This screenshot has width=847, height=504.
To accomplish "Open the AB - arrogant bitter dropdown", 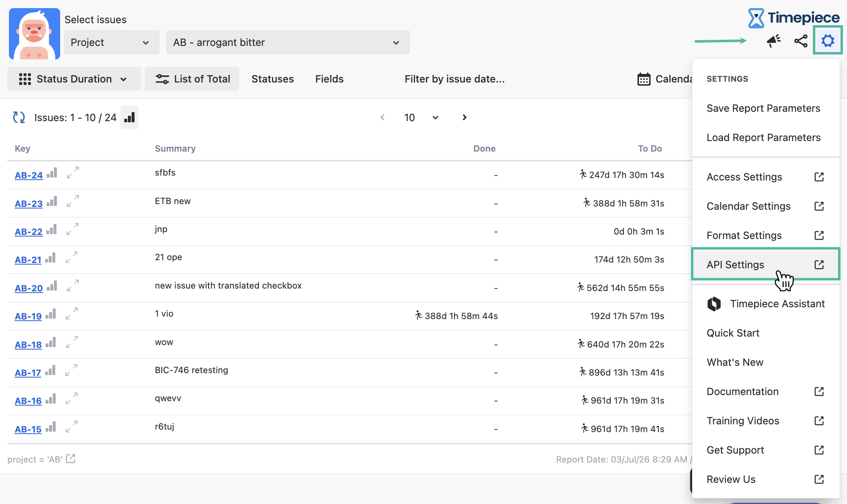I will (288, 42).
